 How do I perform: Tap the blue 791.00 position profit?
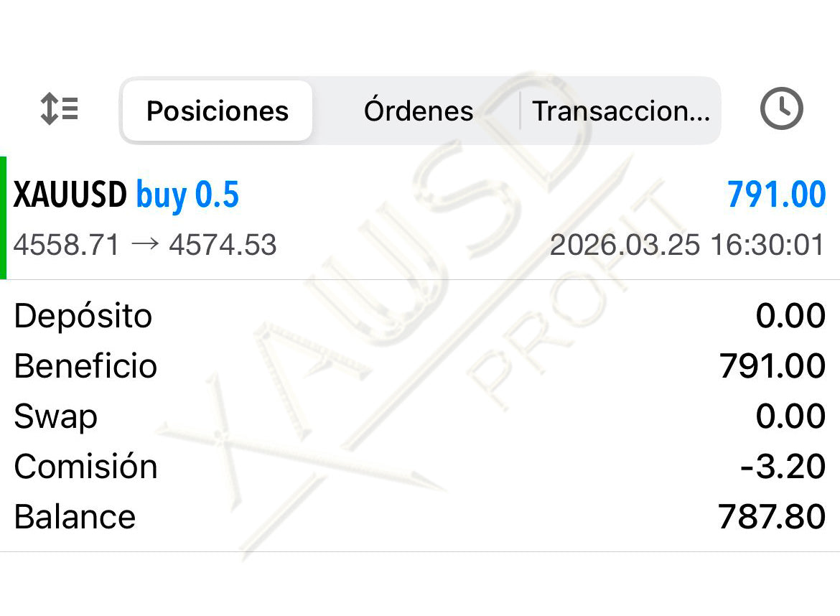pos(776,195)
